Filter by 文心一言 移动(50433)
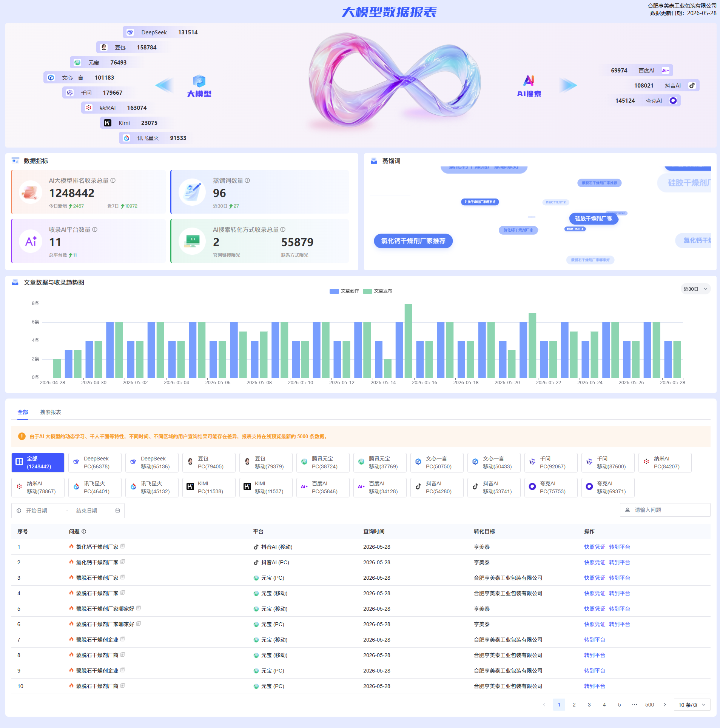This screenshot has width=720, height=728. [494, 463]
